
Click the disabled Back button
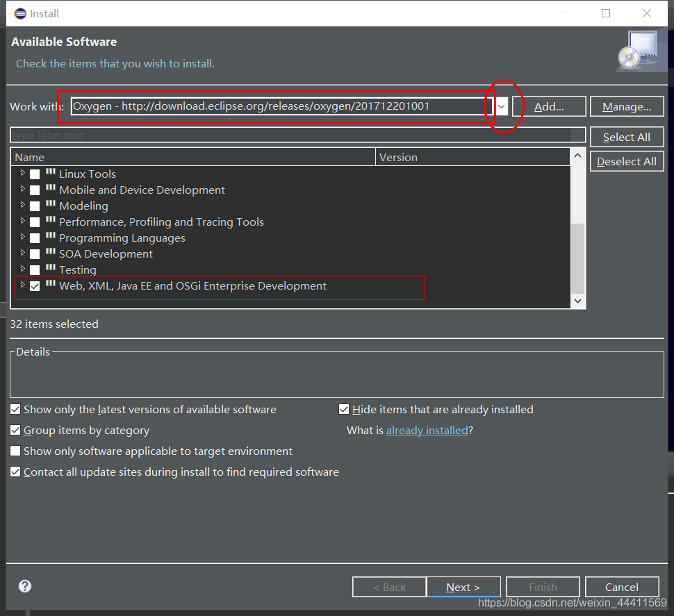pos(389,587)
